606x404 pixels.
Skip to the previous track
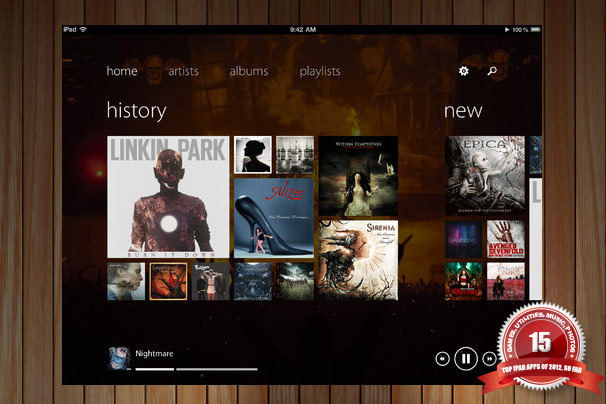[442, 359]
